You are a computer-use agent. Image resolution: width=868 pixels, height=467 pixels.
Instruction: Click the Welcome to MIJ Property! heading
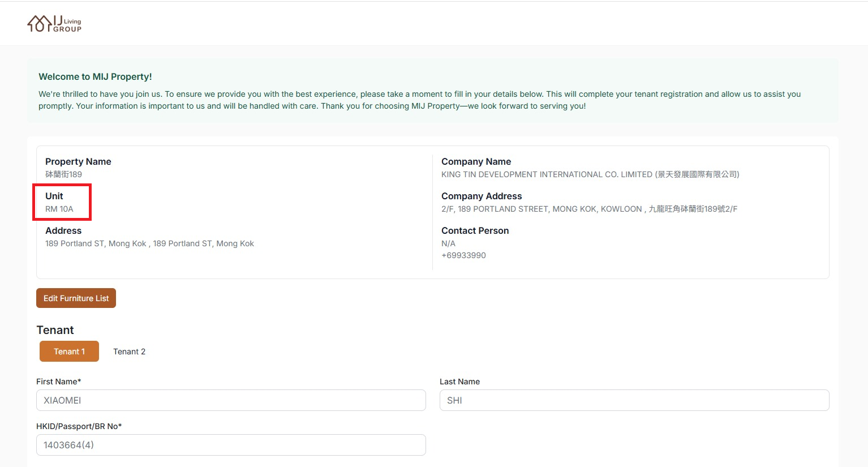tap(95, 76)
